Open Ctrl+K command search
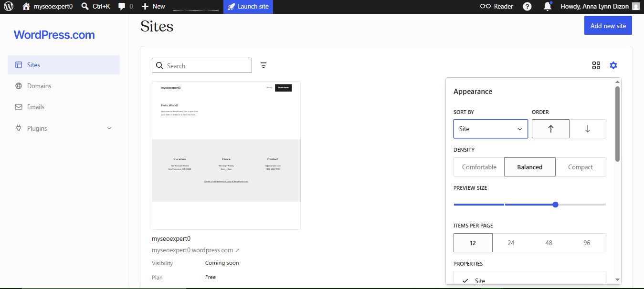Viewport: 644px width, 289px height. tap(95, 7)
